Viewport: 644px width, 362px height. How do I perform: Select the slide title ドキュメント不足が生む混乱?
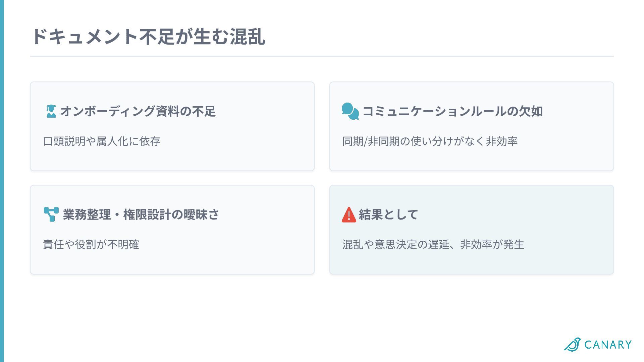148,37
